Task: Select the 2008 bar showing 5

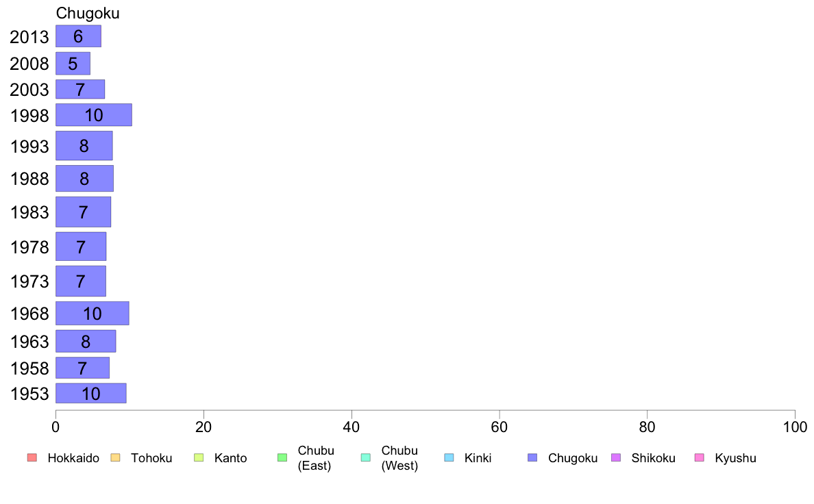Action: pos(73,63)
